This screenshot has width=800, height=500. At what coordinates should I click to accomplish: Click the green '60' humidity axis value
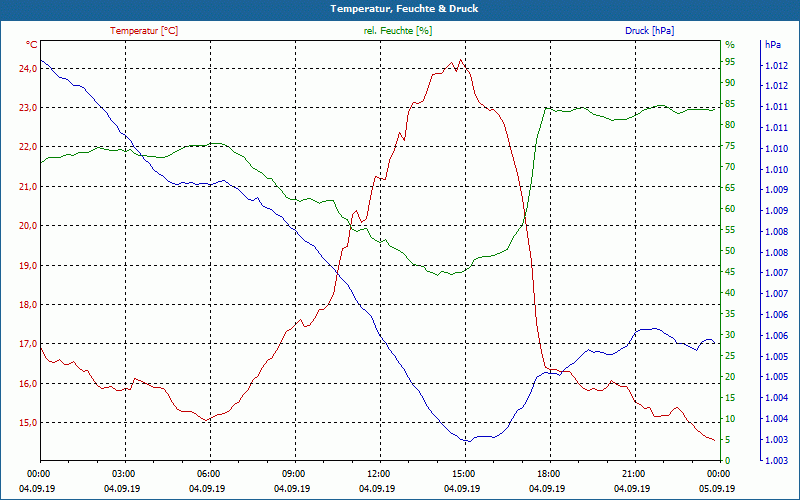730,209
